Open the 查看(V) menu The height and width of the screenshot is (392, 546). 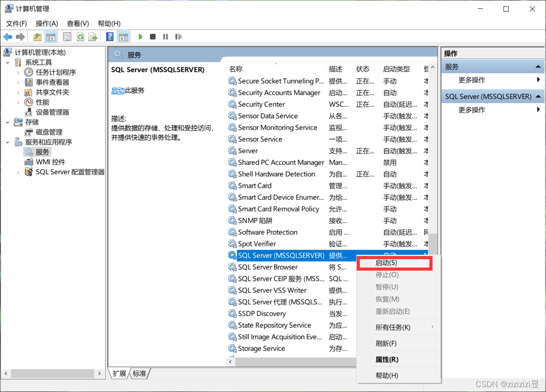tap(78, 23)
